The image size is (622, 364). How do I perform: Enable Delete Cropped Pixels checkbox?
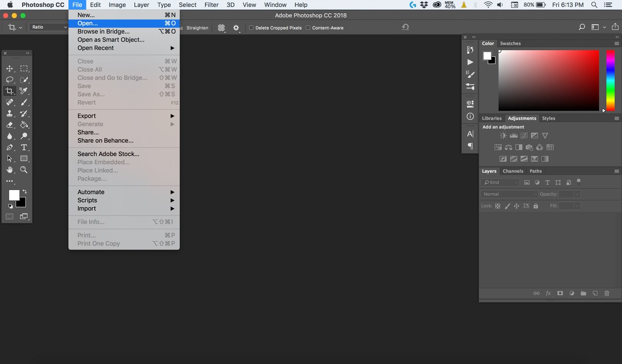tap(251, 28)
